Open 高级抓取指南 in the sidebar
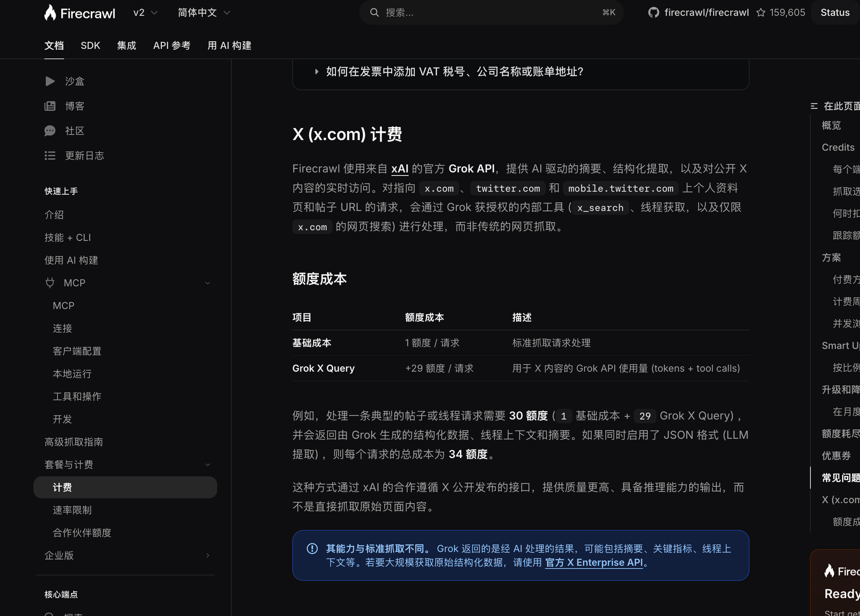The height and width of the screenshot is (616, 860). [74, 442]
